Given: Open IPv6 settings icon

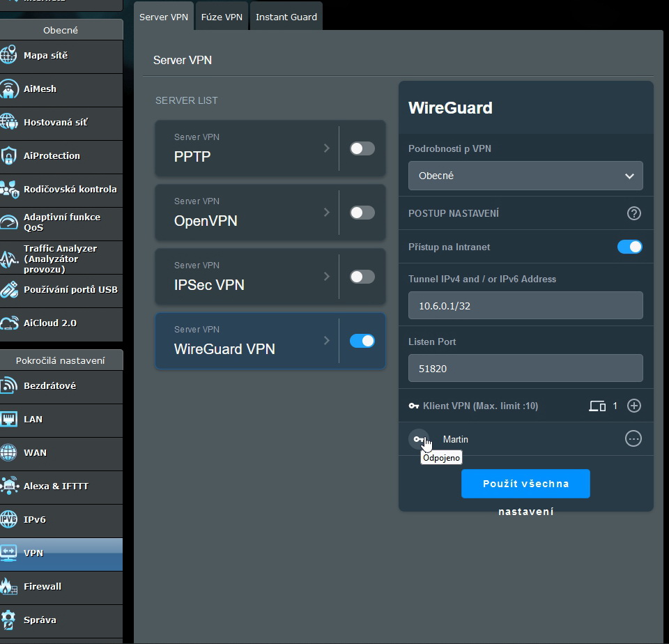Looking at the screenshot, I should pyautogui.click(x=8, y=519).
